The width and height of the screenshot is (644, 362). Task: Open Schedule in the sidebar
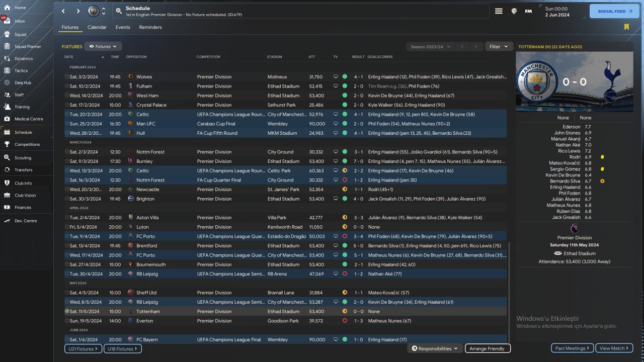27,132
